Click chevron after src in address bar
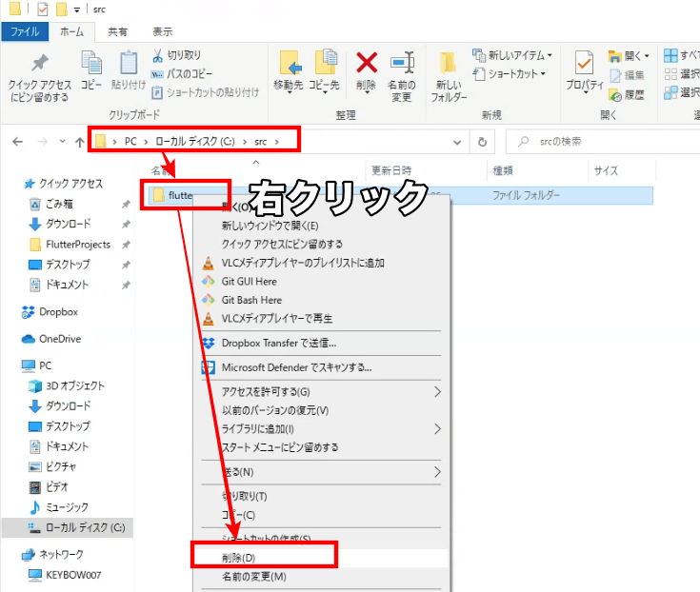Viewport: 700px width, 592px height. 277,142
